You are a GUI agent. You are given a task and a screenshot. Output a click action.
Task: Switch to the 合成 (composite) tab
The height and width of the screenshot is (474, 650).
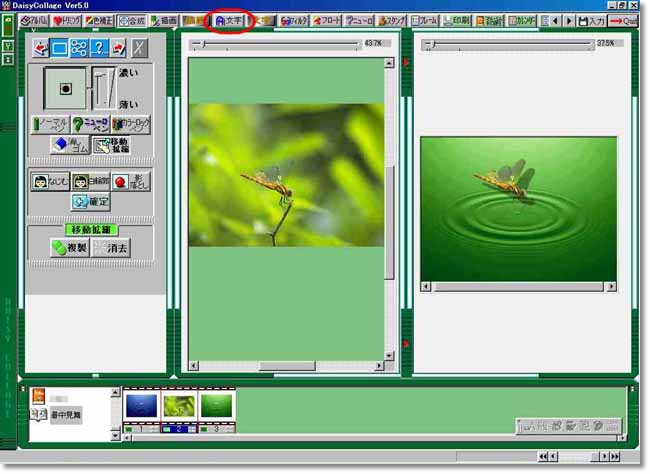coord(131,21)
